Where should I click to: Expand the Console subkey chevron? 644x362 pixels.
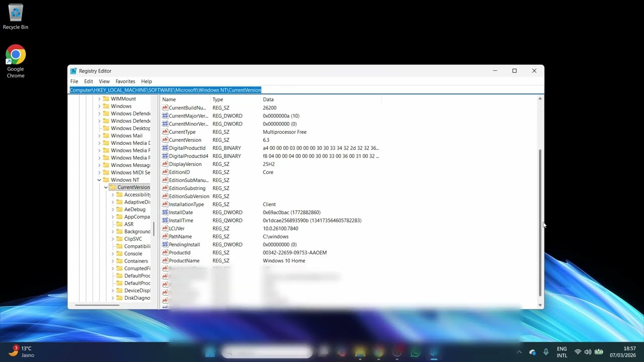click(x=112, y=253)
